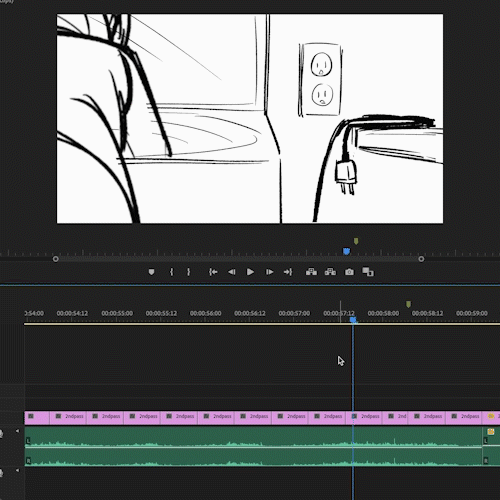Step forward one frame
Viewport: 500px width, 500px height.
269,272
